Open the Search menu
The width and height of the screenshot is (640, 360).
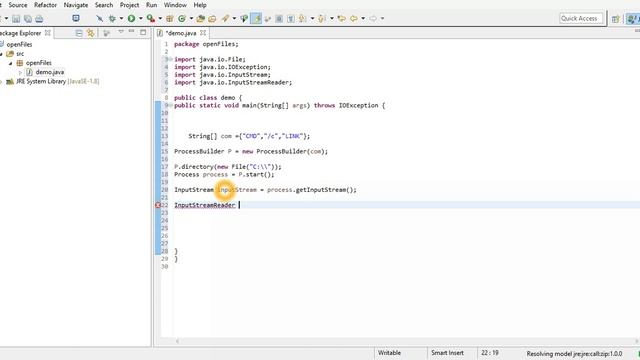click(104, 5)
